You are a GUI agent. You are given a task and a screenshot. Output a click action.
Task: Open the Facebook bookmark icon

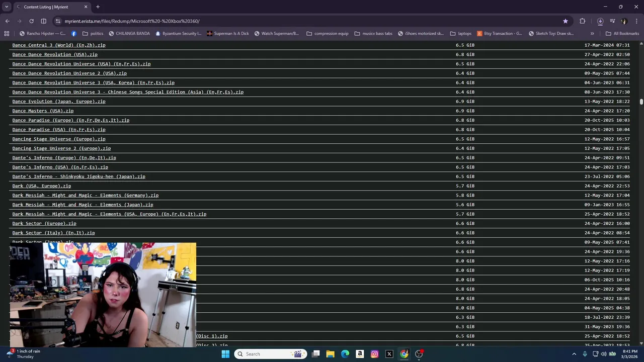pos(74,34)
